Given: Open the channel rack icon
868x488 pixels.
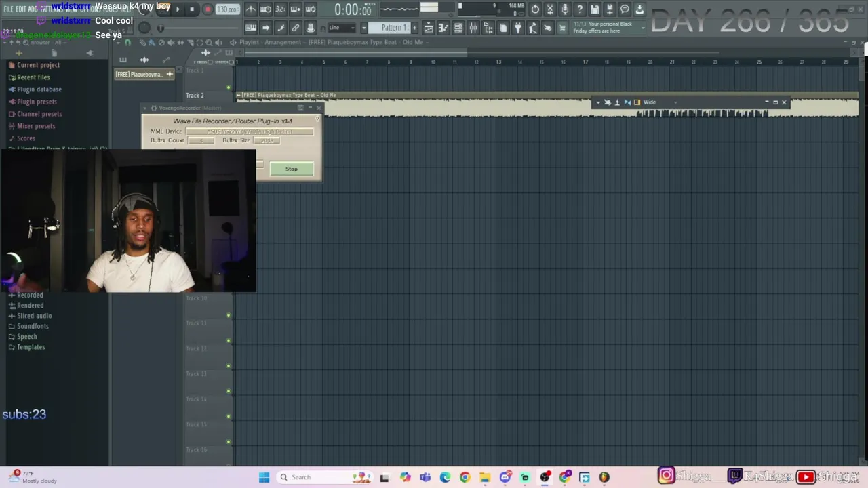Looking at the screenshot, I should coord(458,28).
